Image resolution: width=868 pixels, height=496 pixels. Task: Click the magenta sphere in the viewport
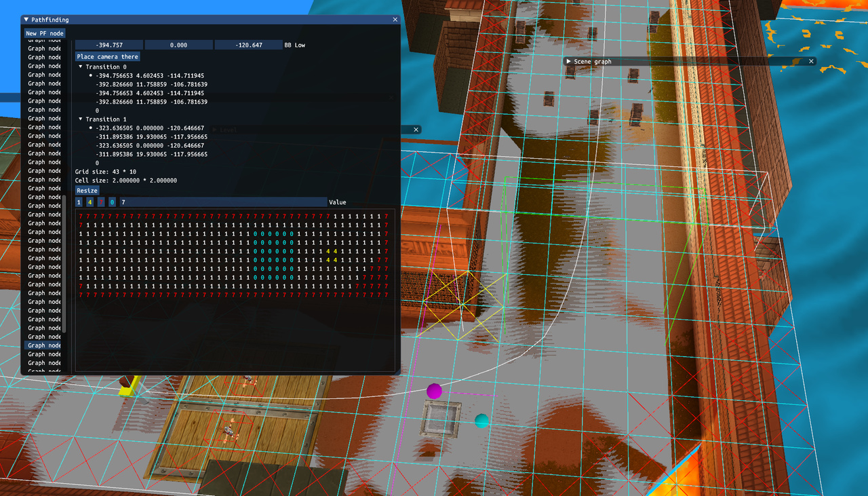pos(434,391)
